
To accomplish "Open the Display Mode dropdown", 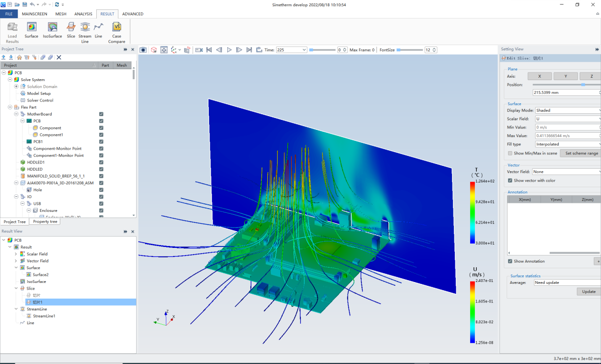I will point(567,110).
